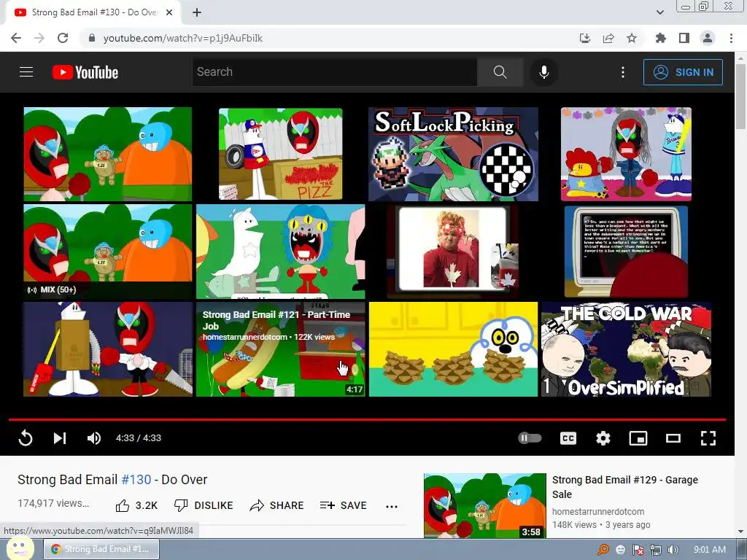Close the Strong Bad Email tab

click(x=169, y=13)
